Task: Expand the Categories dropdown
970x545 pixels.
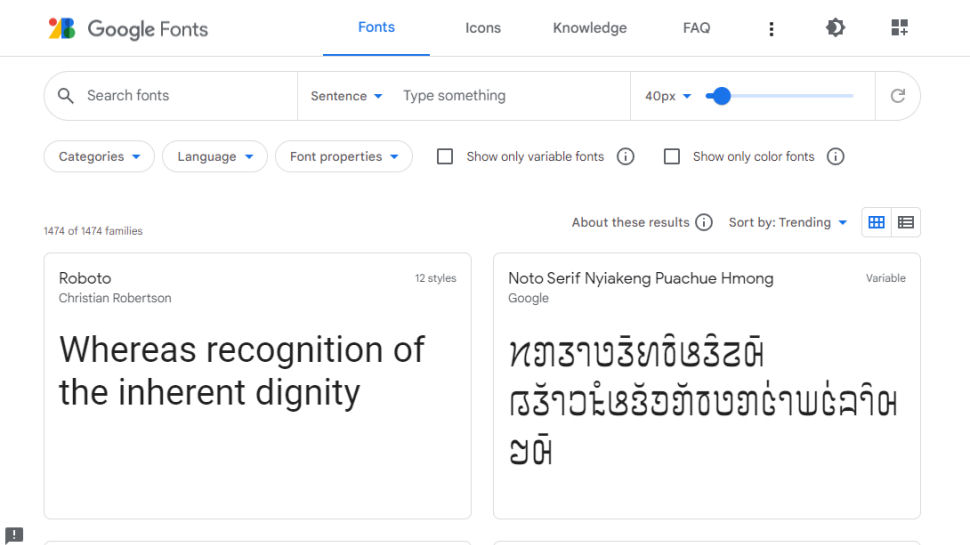Action: click(x=99, y=156)
